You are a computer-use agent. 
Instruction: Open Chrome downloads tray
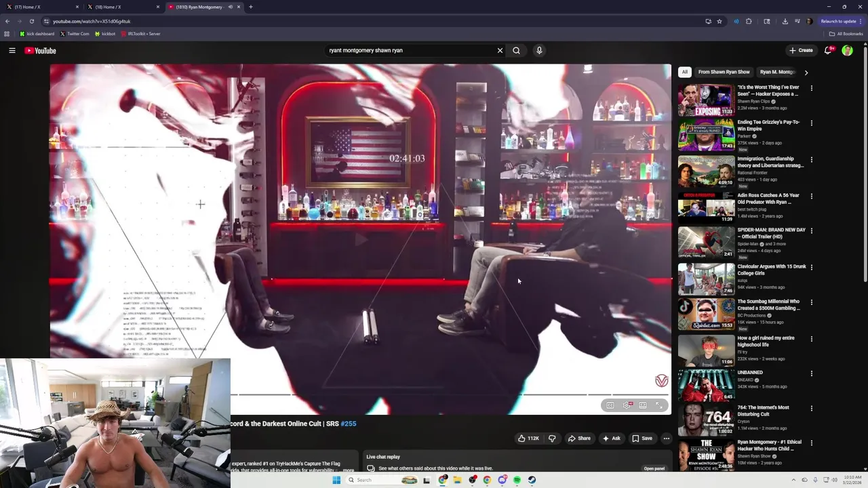(785, 21)
